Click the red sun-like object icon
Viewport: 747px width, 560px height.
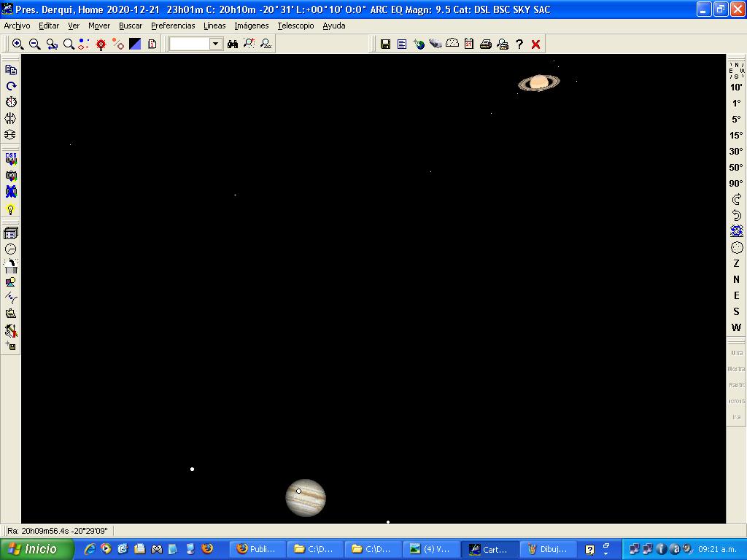click(101, 44)
